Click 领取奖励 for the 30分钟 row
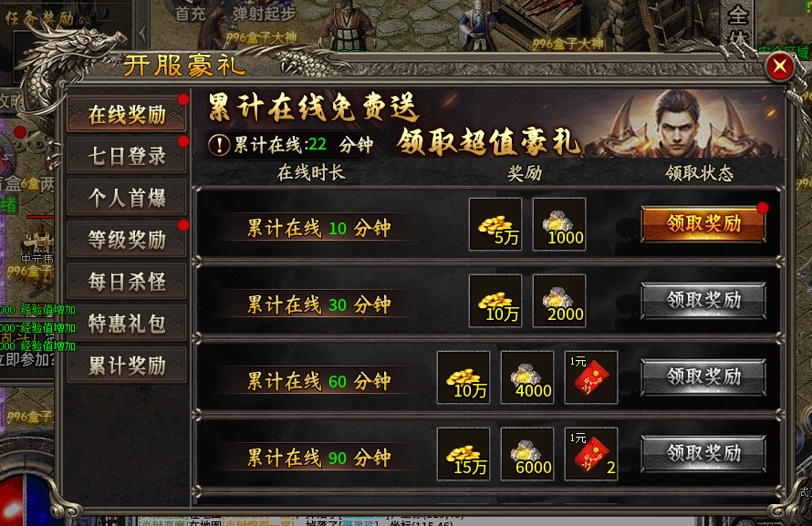This screenshot has width=812, height=526. point(703,300)
